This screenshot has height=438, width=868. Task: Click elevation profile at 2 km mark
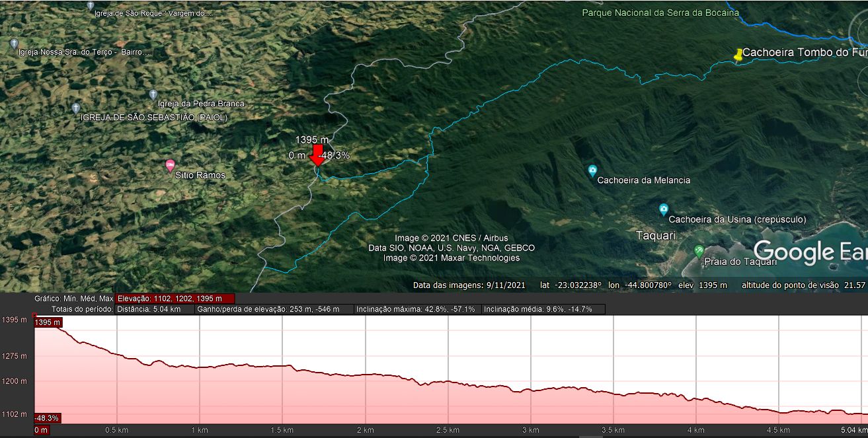365,375
